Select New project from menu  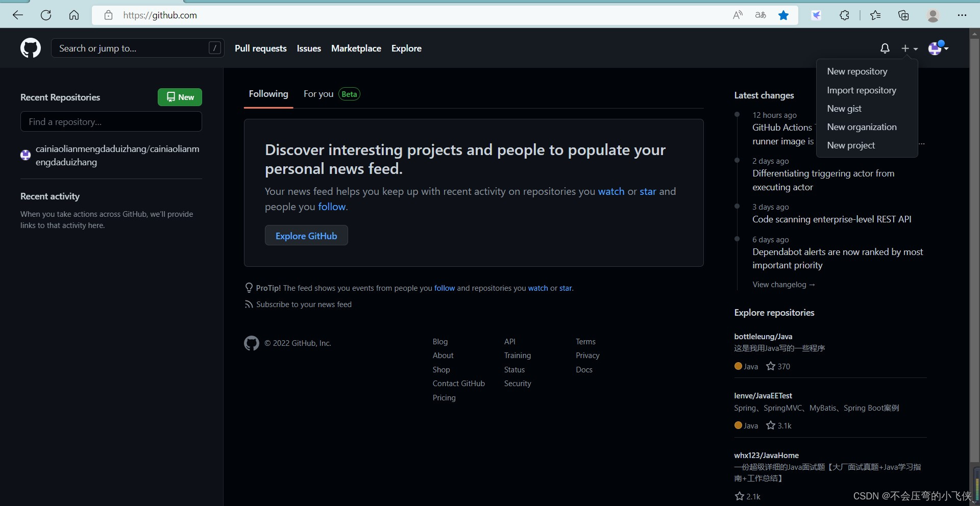click(x=851, y=145)
